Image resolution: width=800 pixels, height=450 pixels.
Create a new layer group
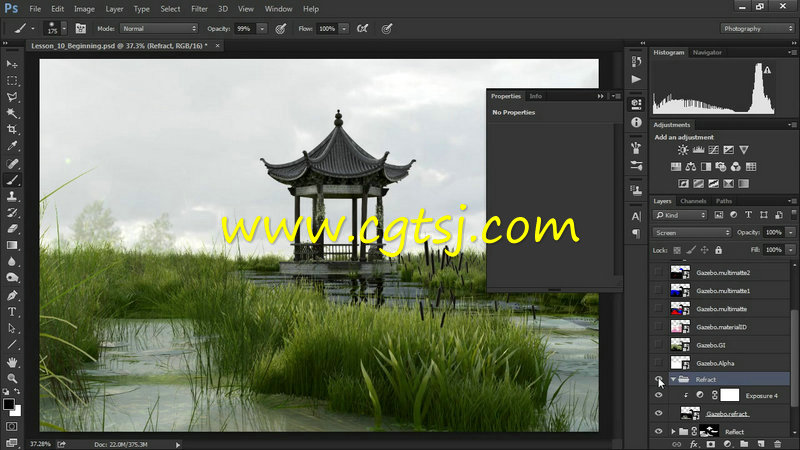click(744, 444)
